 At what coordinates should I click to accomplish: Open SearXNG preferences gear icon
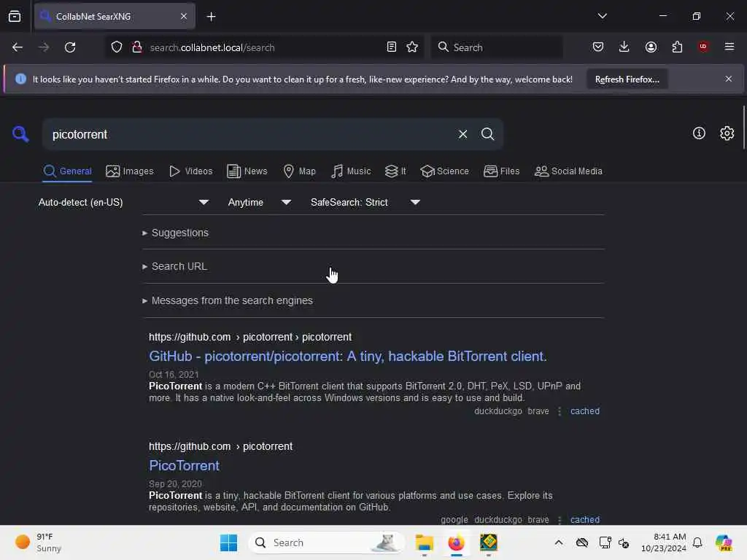tap(727, 133)
